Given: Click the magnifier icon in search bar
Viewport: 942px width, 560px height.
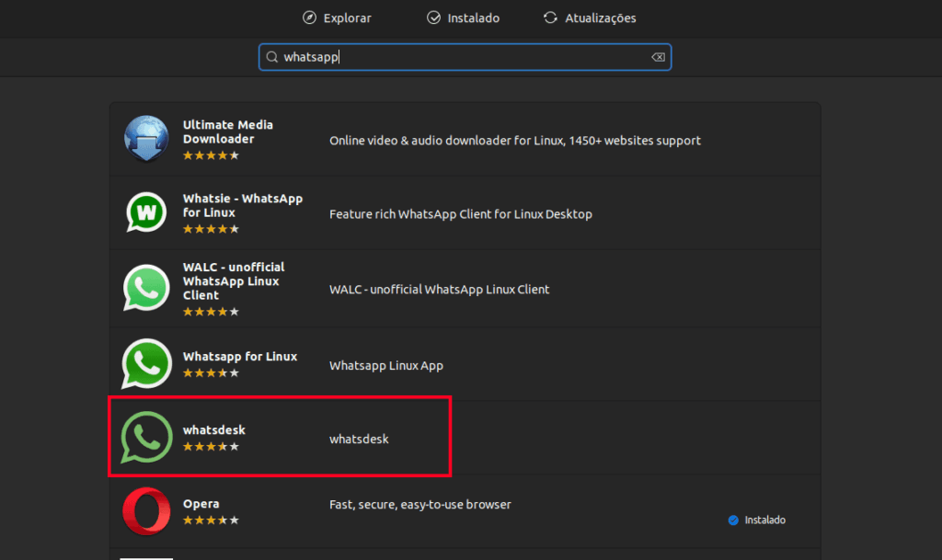Looking at the screenshot, I should (272, 56).
